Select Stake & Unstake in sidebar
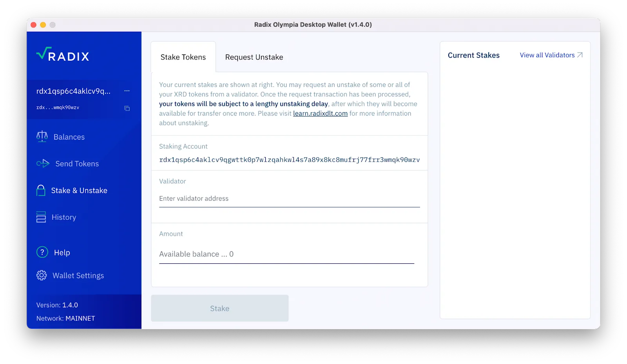Viewport: 627px width, 364px height. [x=79, y=190]
